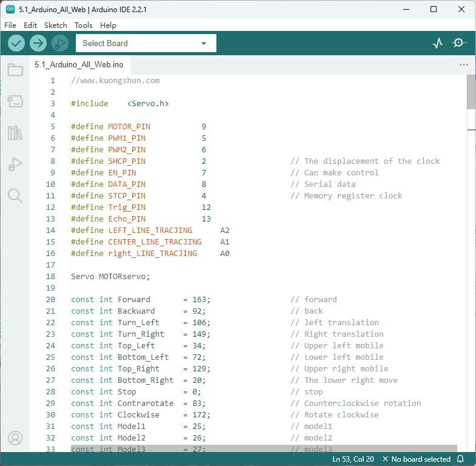Click Top_Right constant name

pos(138,369)
